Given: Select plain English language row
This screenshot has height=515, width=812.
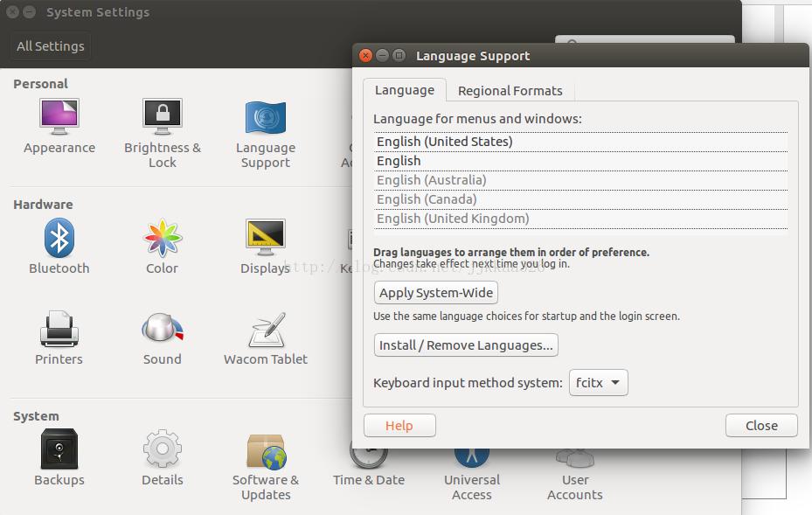Looking at the screenshot, I should coord(580,161).
